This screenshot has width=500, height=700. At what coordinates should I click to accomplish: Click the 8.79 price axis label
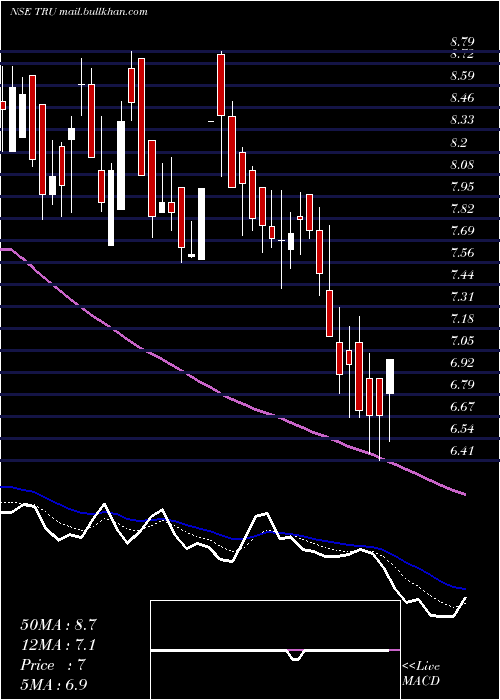(462, 43)
